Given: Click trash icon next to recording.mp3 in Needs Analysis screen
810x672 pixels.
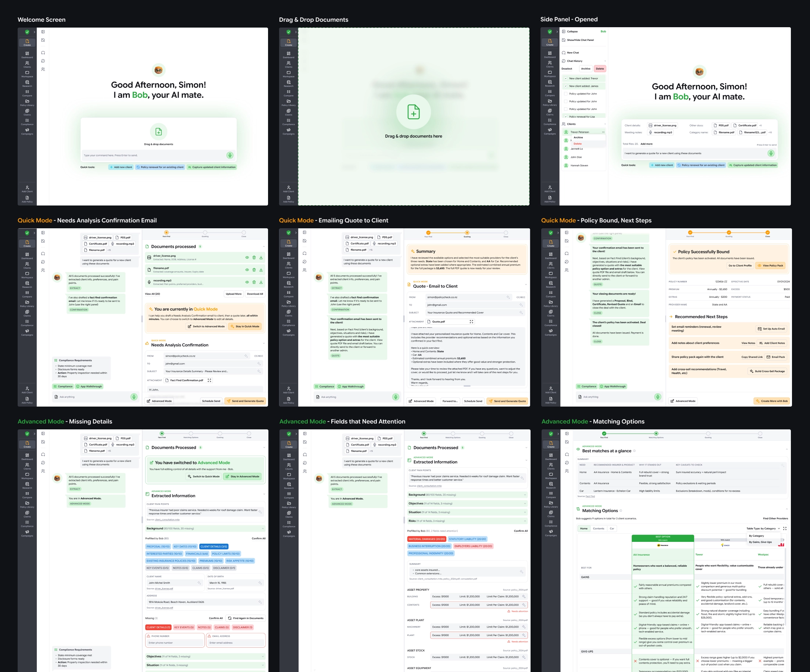Looking at the screenshot, I should pyautogui.click(x=254, y=282).
